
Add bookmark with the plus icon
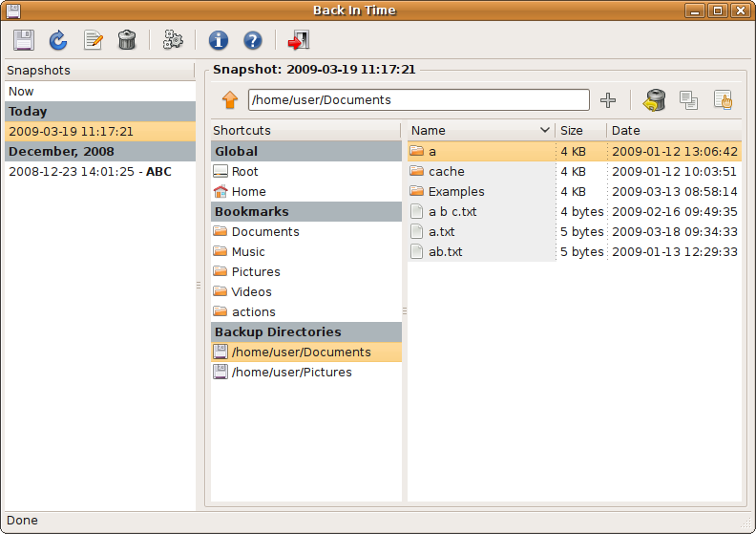click(608, 100)
